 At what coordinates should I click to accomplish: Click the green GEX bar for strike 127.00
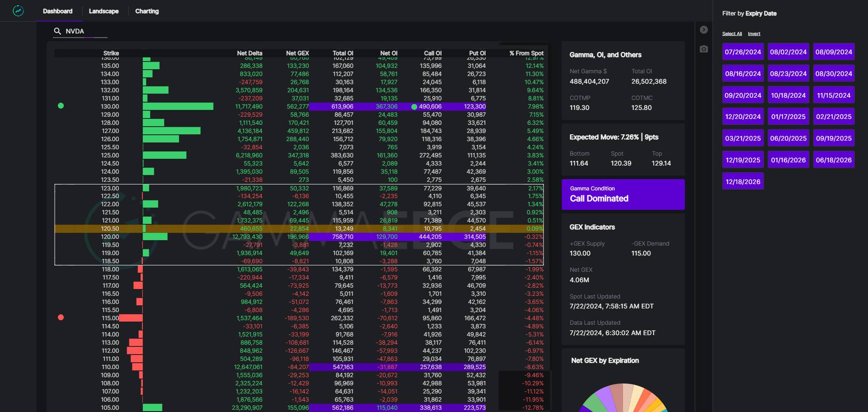pos(171,131)
